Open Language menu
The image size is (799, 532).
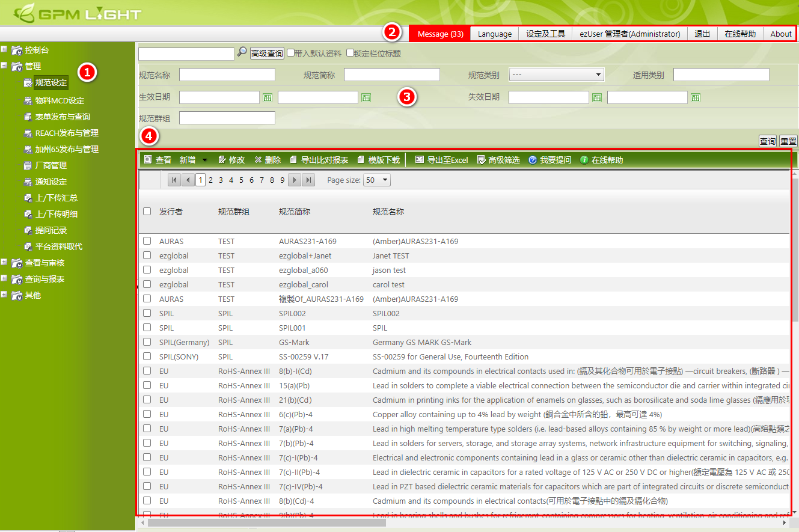pyautogui.click(x=495, y=34)
